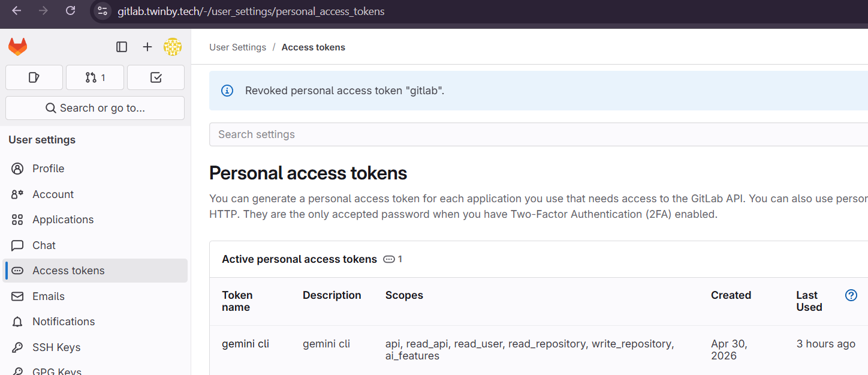This screenshot has height=375, width=868.
Task: Open Notifications settings page
Action: point(95,322)
